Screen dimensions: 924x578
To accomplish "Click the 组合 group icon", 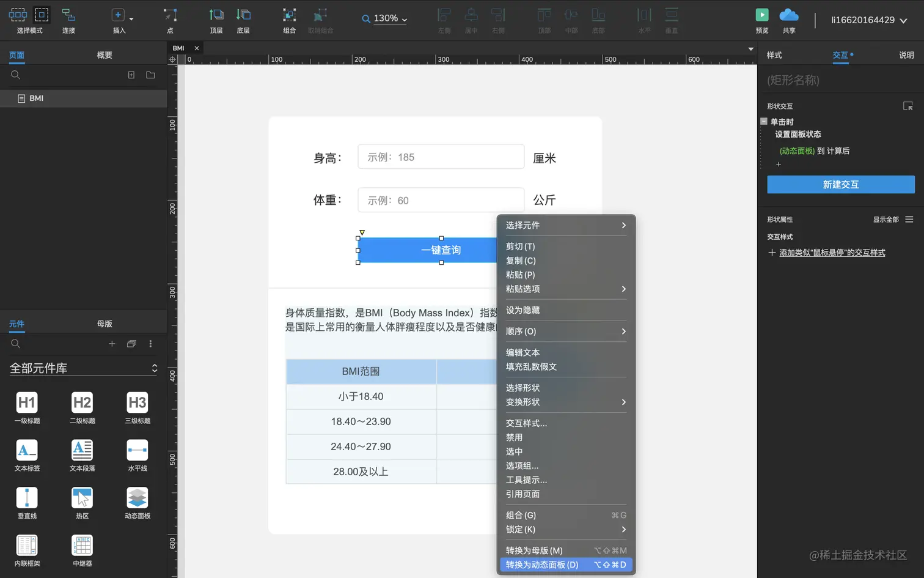I will coord(289,15).
